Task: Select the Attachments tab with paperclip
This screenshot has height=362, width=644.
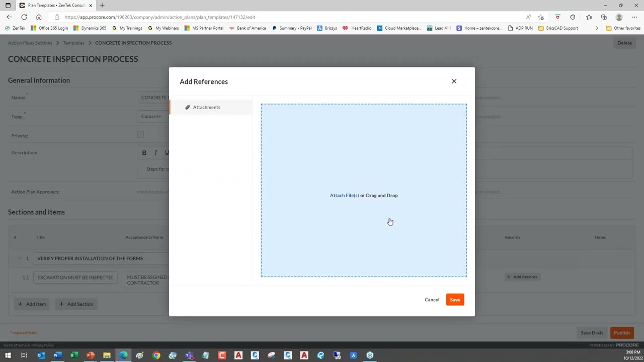Action: [x=211, y=107]
